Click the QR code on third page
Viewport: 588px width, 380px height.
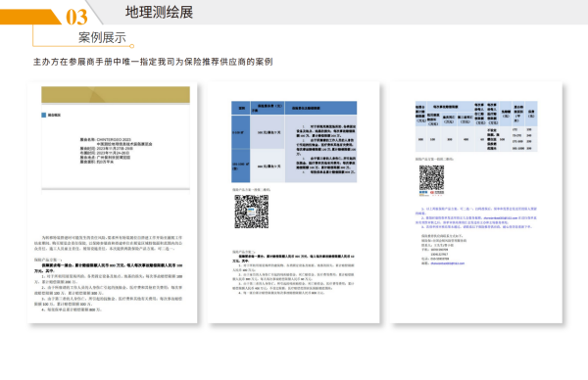pos(431,178)
